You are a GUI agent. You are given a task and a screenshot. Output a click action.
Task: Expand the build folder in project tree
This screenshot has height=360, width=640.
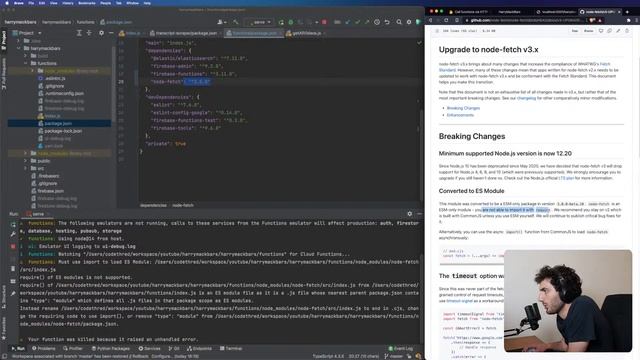coord(26,56)
